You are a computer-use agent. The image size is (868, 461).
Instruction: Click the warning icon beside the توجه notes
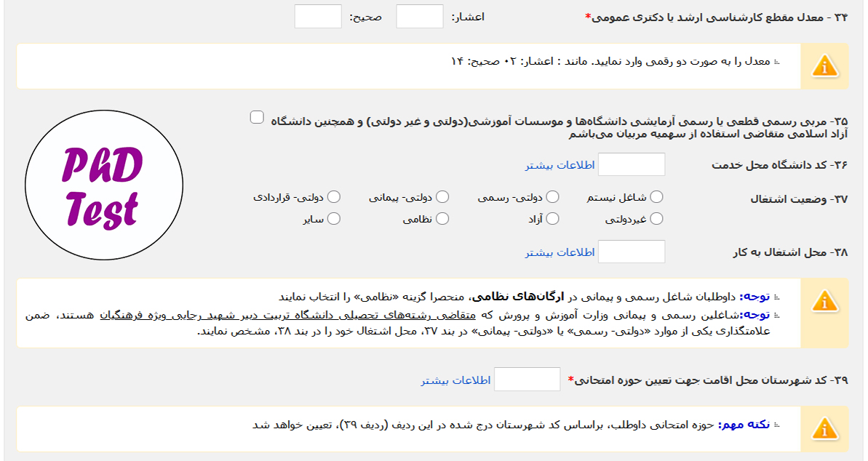(x=824, y=302)
